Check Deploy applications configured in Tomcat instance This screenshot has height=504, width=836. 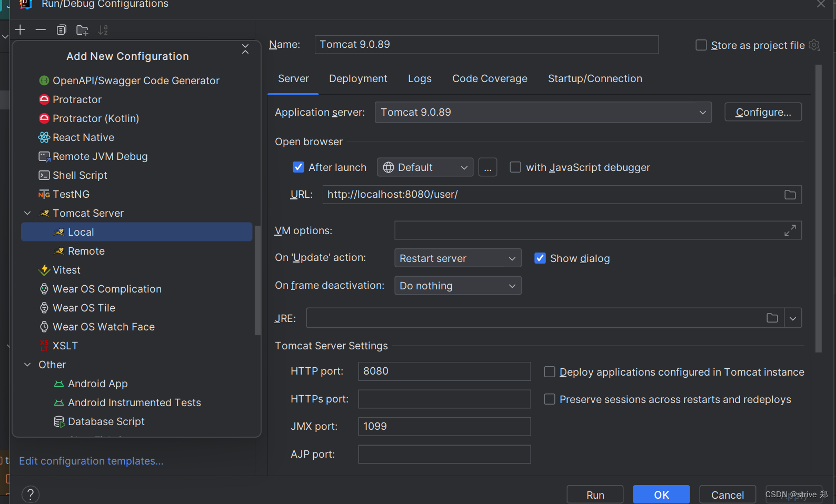[x=550, y=372]
